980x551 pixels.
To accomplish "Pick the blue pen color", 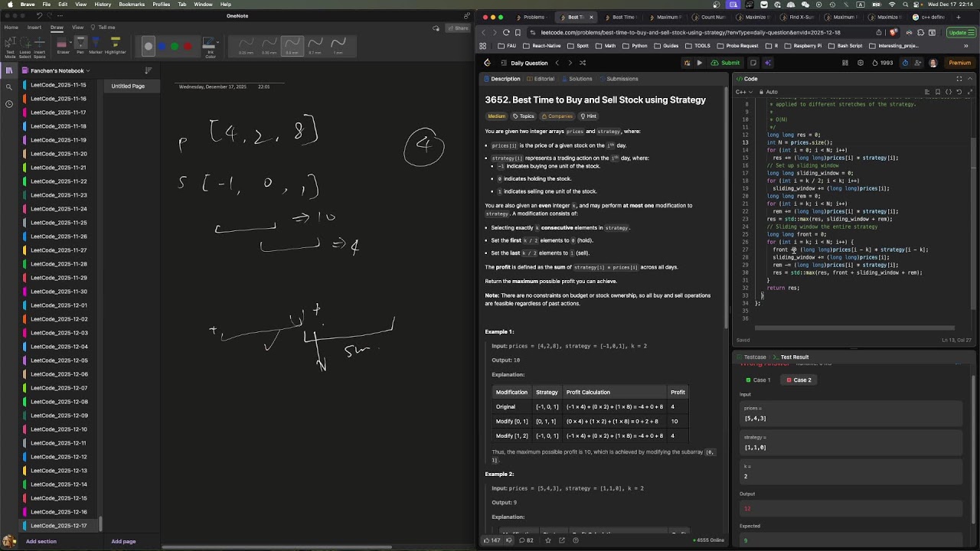I will click(162, 47).
